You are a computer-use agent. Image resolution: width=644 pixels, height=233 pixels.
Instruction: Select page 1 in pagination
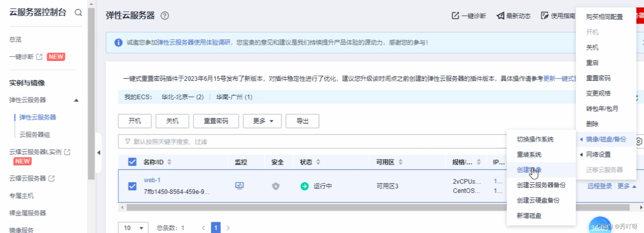tap(216, 228)
